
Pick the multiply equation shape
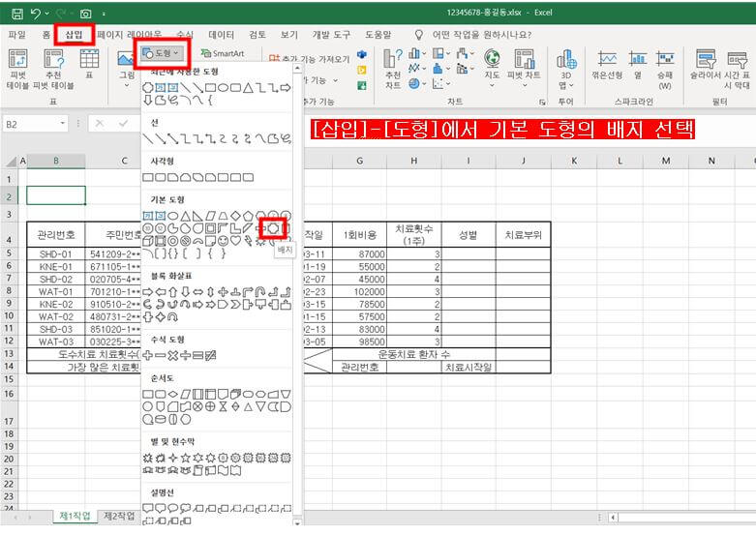pyautogui.click(x=172, y=355)
